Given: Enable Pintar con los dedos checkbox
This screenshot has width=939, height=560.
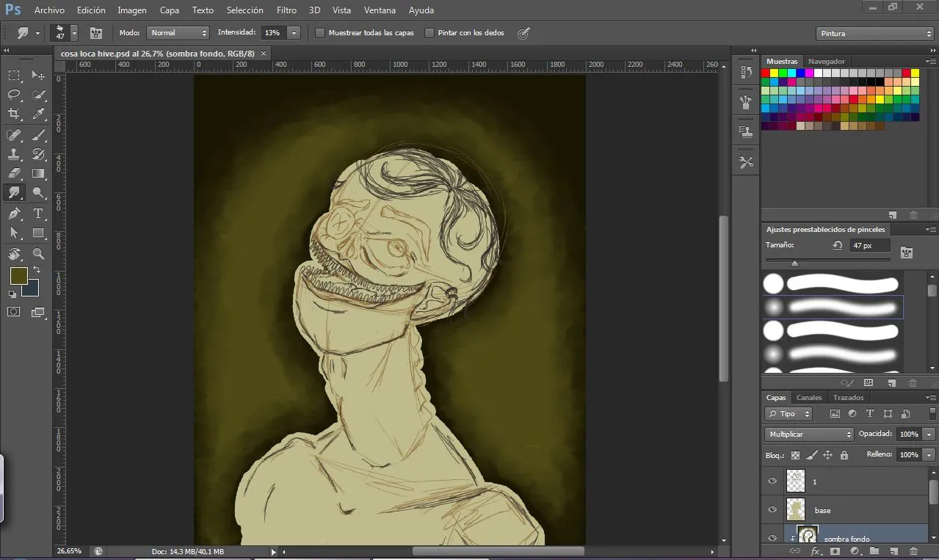Looking at the screenshot, I should point(429,33).
